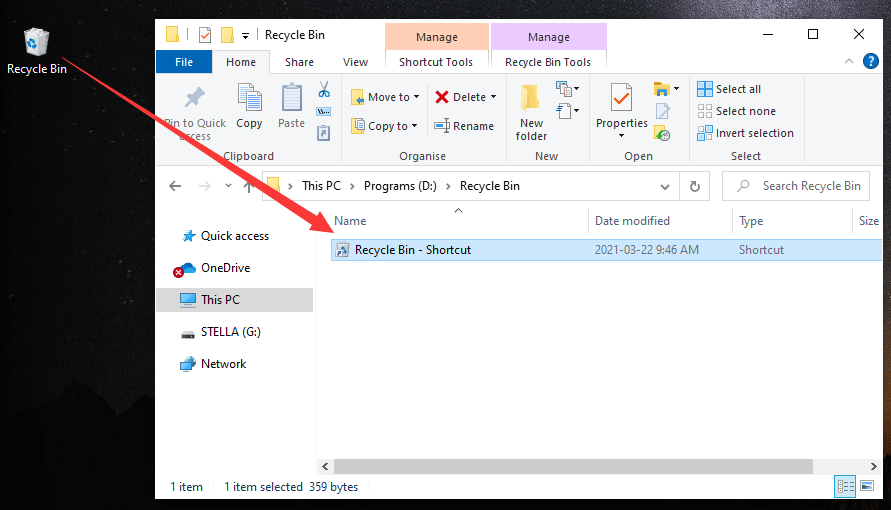Image resolution: width=891 pixels, height=510 pixels.
Task: Switch to Details view icon in status bar
Action: point(845,487)
